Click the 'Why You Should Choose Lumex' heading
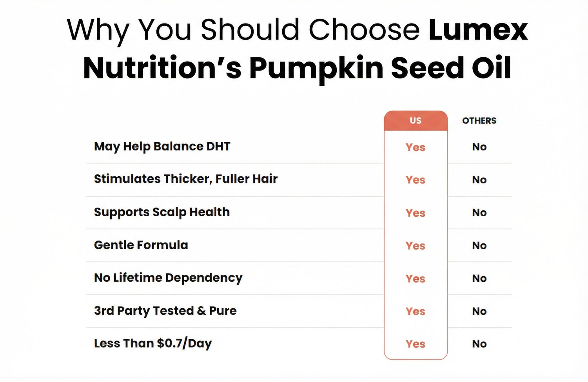588x382 pixels. [297, 30]
